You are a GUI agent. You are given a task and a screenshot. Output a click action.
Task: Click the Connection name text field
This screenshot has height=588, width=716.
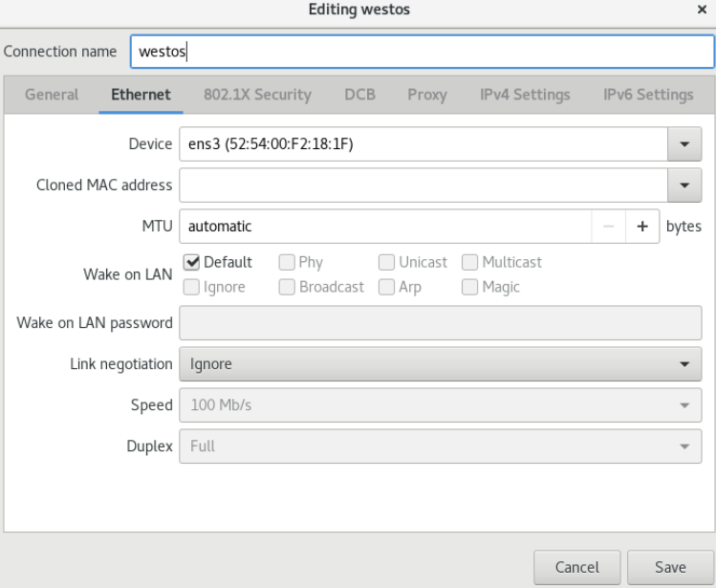tap(423, 52)
